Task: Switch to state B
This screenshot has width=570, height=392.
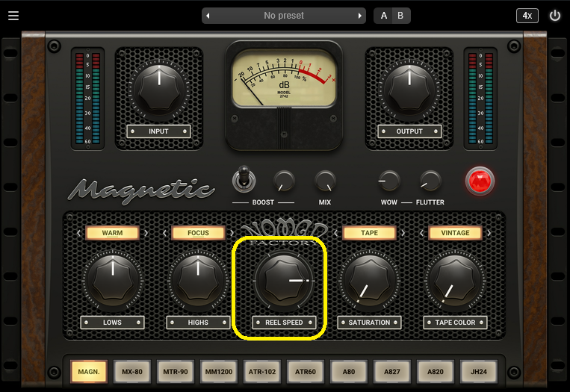Action: coord(400,16)
